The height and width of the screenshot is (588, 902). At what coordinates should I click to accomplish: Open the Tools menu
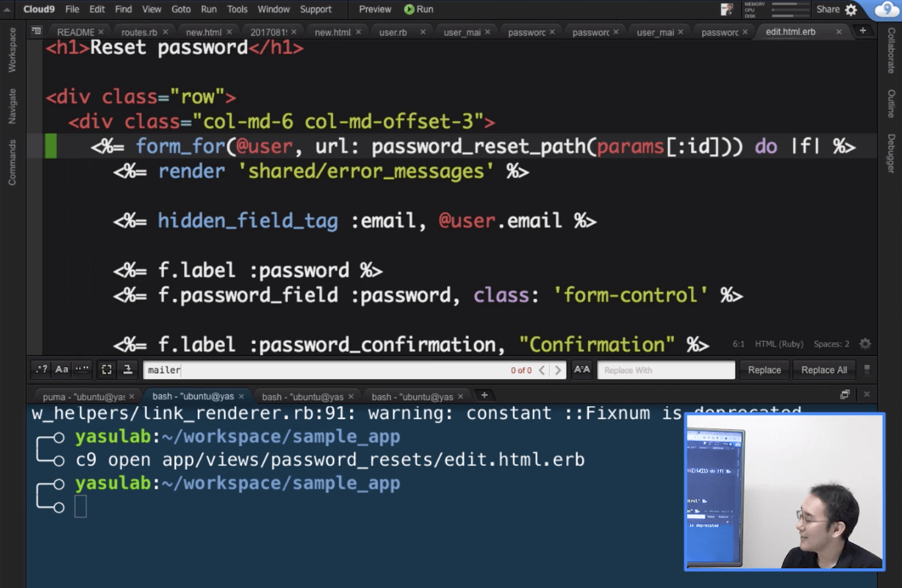(237, 9)
